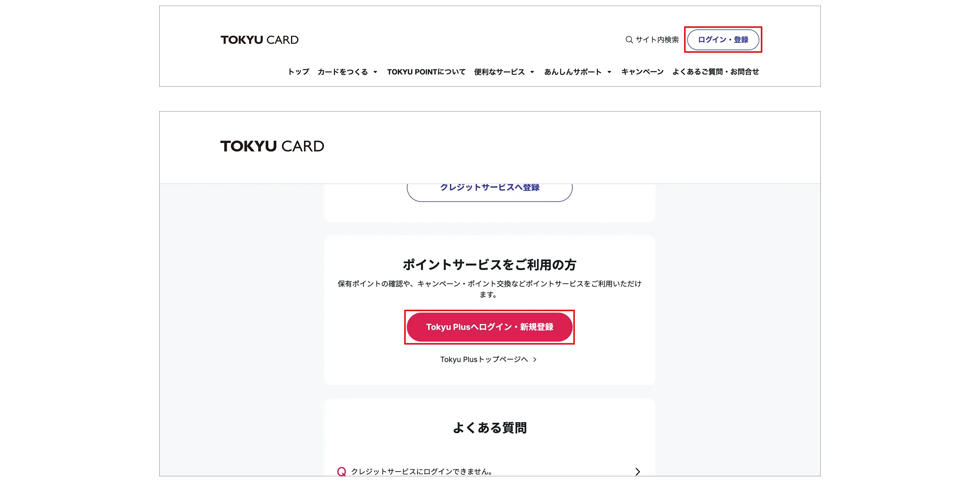Screen dimensions: 980x482
Task: Expand the あんしんサポート dropdown menu
Action: pos(574,72)
